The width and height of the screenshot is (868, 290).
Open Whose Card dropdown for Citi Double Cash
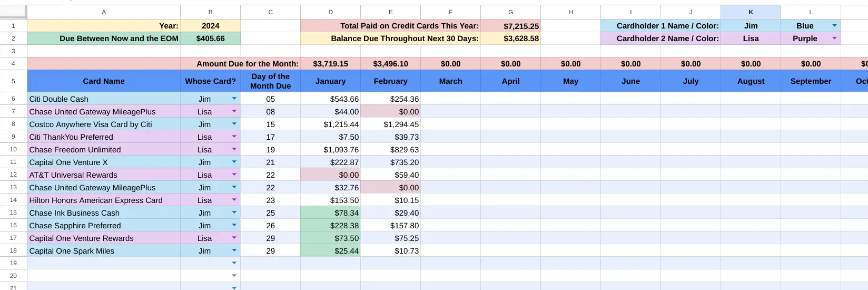click(234, 99)
